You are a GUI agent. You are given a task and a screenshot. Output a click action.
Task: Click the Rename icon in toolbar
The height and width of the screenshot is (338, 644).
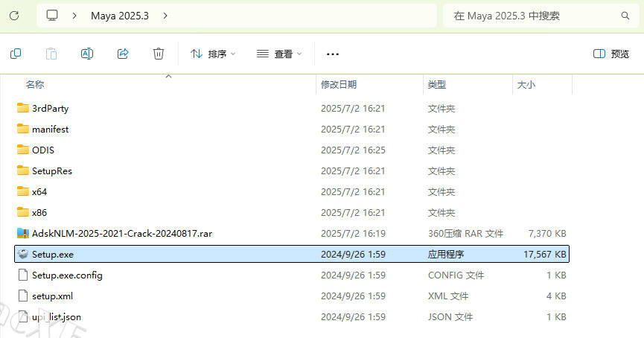[x=87, y=54]
